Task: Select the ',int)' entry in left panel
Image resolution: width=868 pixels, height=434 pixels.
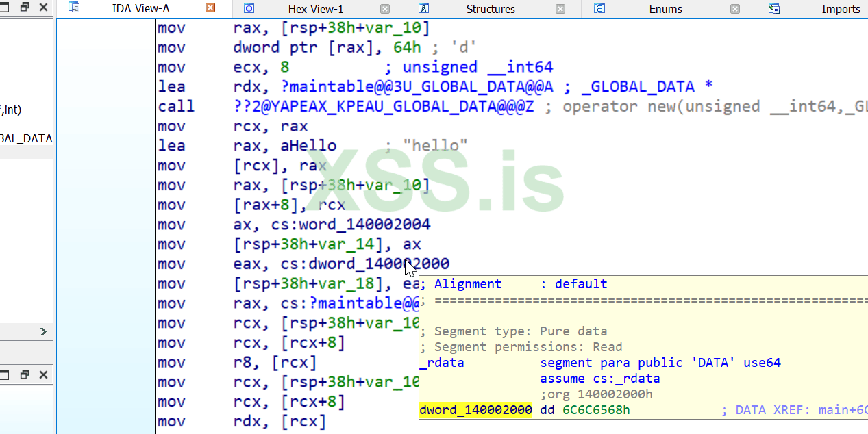Action: pyautogui.click(x=10, y=110)
